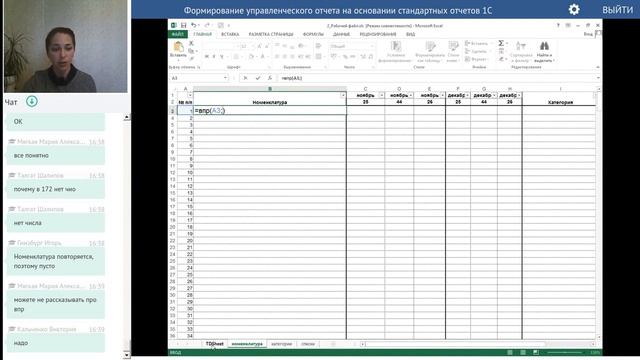This screenshot has width=640, height=360.
Task: Select the списки sheet tab
Action: click(308, 344)
